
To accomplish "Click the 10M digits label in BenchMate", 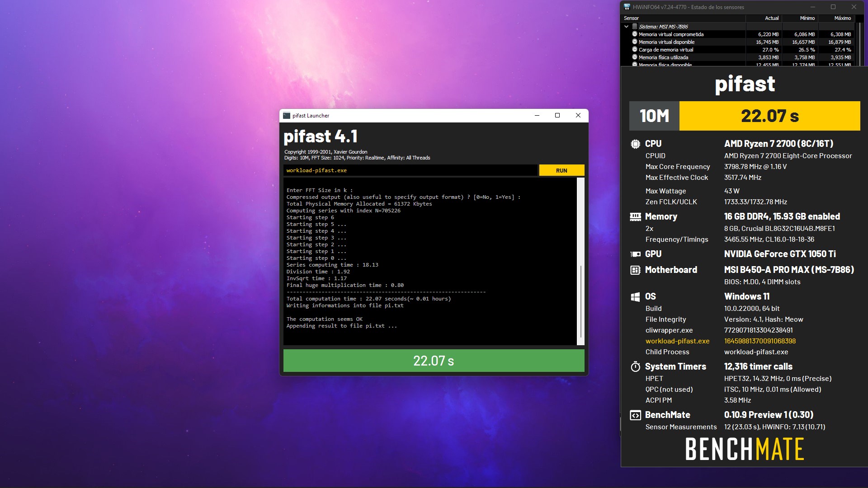I will coord(654,116).
